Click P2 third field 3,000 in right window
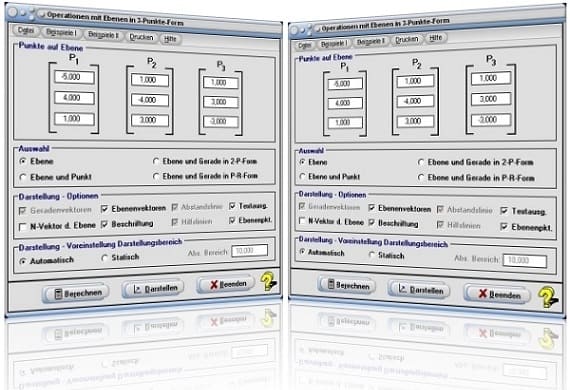This screenshot has height=390, width=570. (x=415, y=121)
